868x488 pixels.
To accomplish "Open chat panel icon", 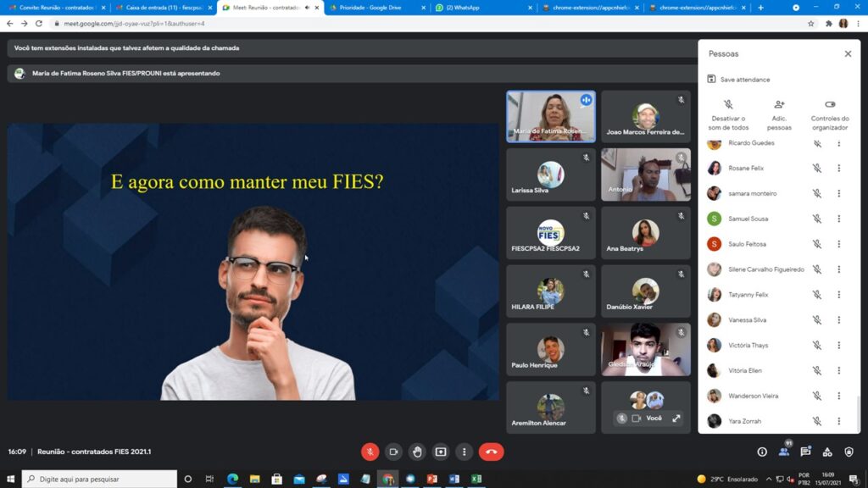I will 805,452.
